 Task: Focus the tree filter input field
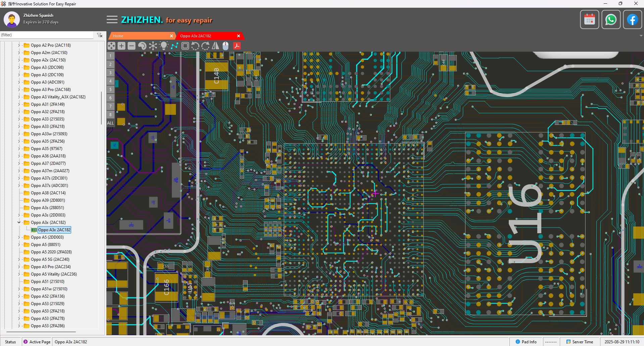coord(47,35)
